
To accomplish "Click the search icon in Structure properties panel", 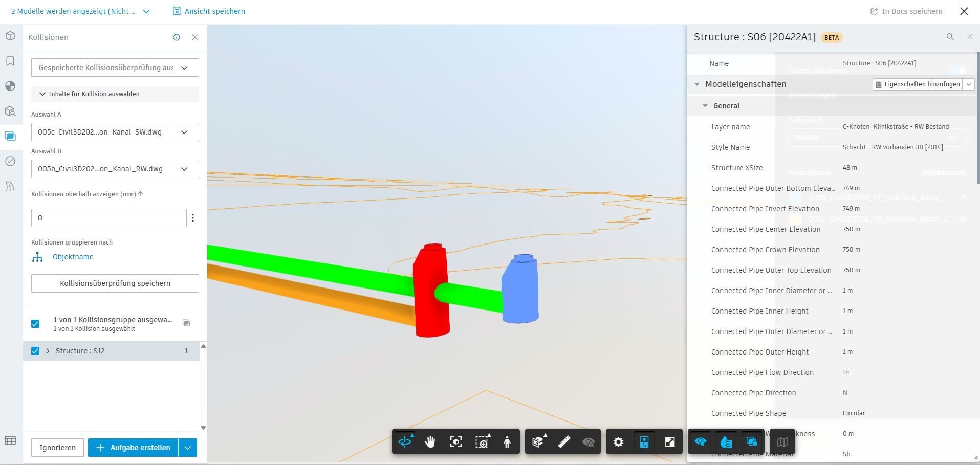I will point(950,37).
